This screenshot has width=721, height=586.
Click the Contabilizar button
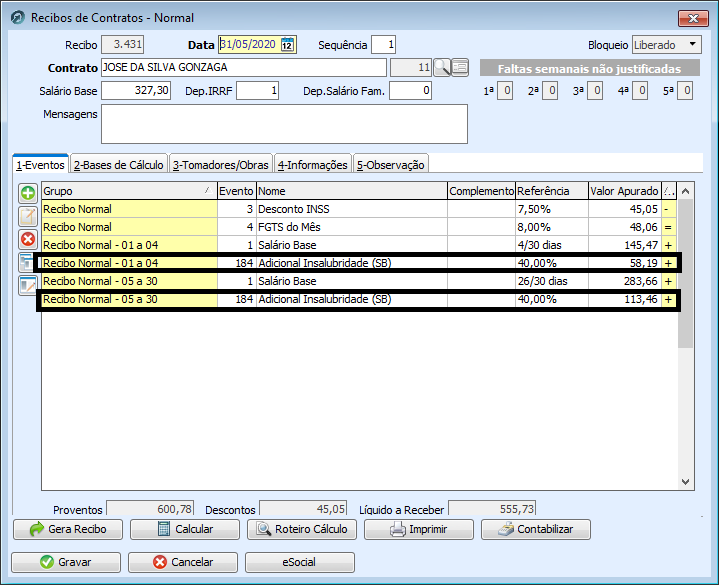(x=536, y=529)
